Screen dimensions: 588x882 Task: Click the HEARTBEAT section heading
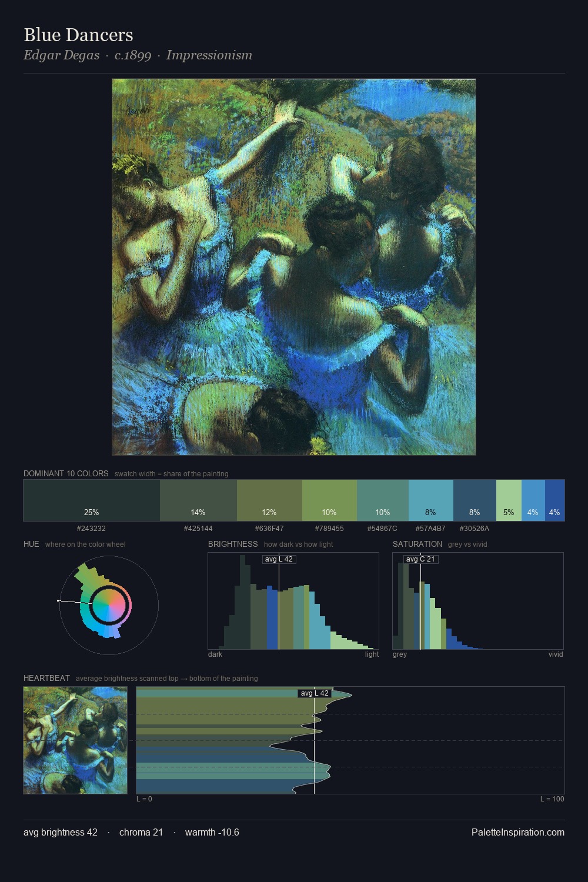click(x=46, y=678)
